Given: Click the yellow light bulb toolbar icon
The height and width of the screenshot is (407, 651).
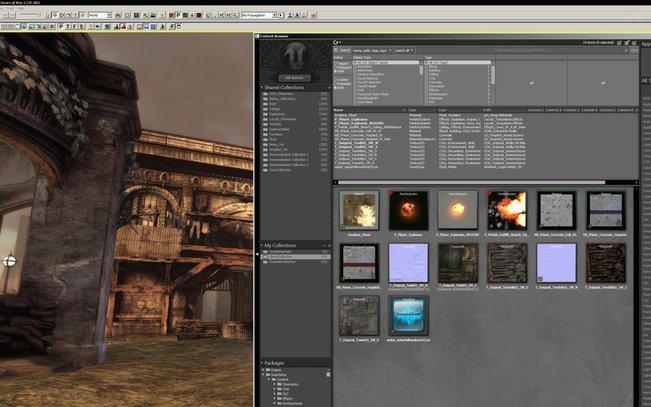Looking at the screenshot, I should click(162, 15).
